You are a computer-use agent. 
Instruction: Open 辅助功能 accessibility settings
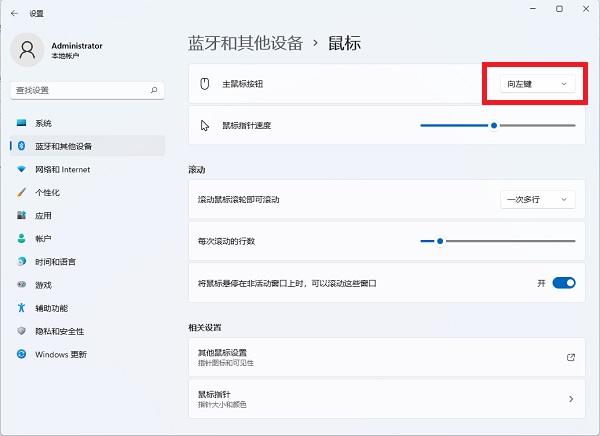coord(51,308)
